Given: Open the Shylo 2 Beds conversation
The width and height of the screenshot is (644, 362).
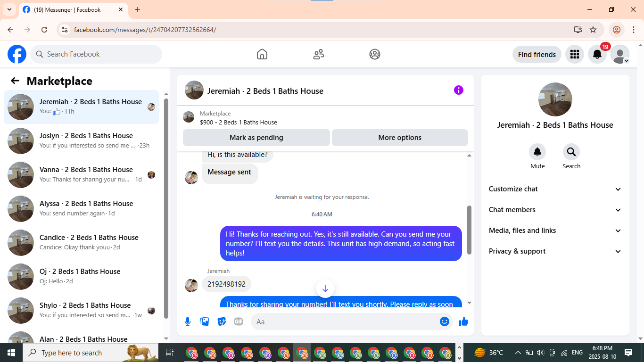Looking at the screenshot, I should tap(82, 311).
